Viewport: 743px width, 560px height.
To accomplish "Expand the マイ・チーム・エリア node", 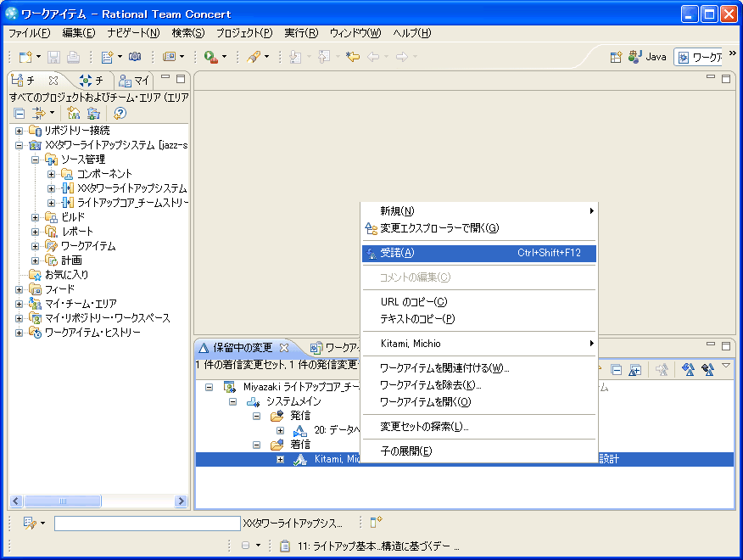I will click(x=19, y=304).
